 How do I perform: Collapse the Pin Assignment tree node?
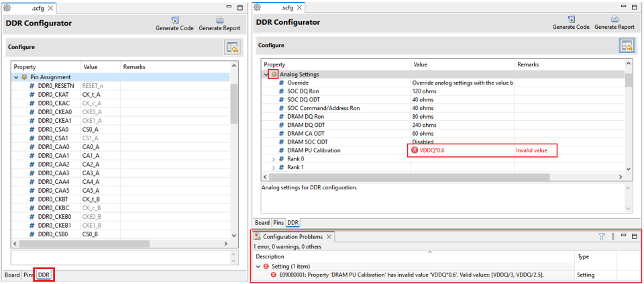click(16, 77)
